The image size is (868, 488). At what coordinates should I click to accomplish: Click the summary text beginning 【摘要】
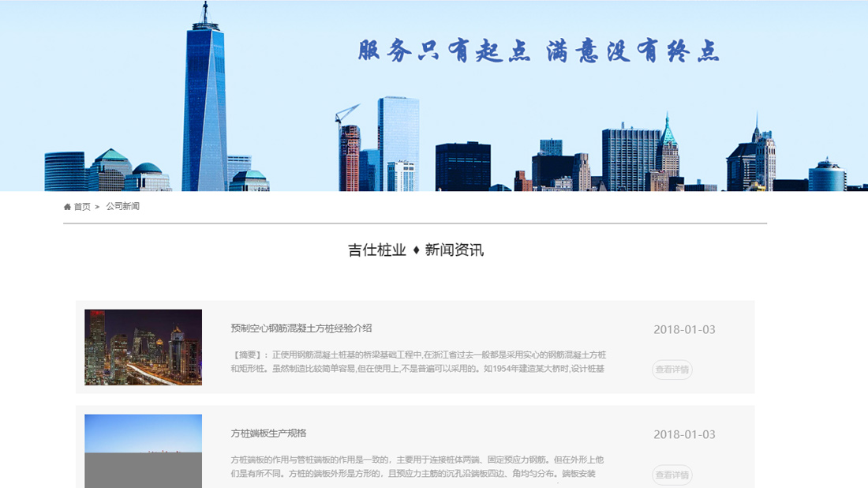click(418, 362)
